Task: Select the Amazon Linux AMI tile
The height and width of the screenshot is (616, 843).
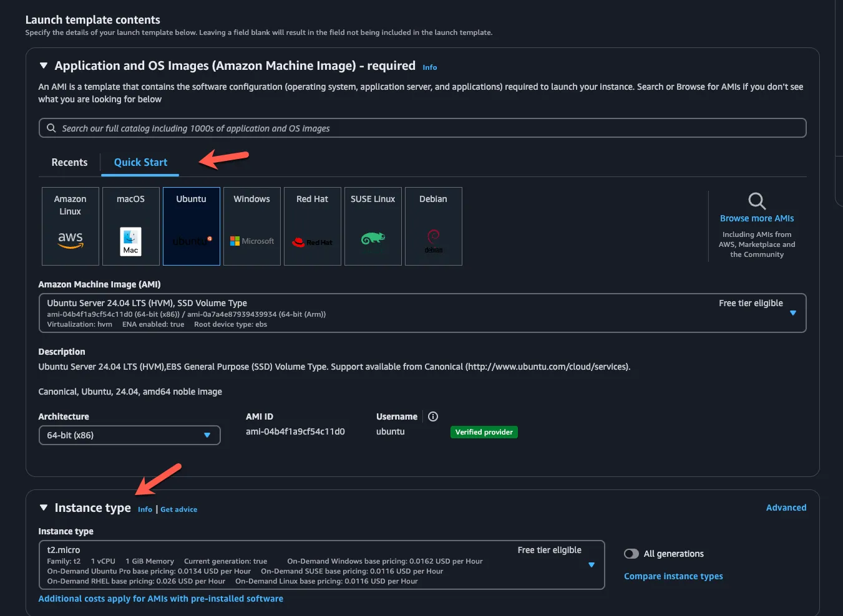Action: (71, 226)
